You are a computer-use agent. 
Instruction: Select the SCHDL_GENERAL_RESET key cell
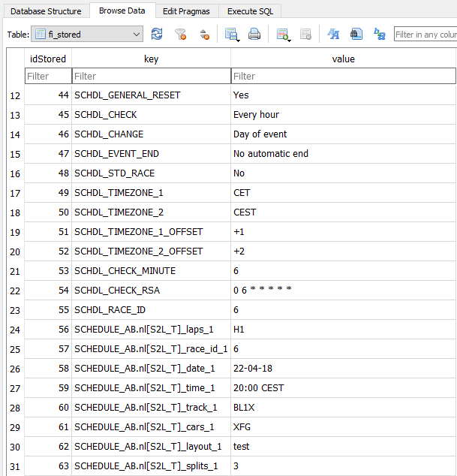click(151, 95)
